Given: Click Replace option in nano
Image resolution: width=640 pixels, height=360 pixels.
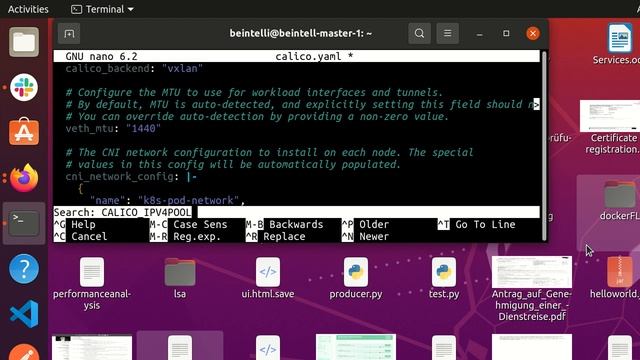Looking at the screenshot, I should coord(276,237).
